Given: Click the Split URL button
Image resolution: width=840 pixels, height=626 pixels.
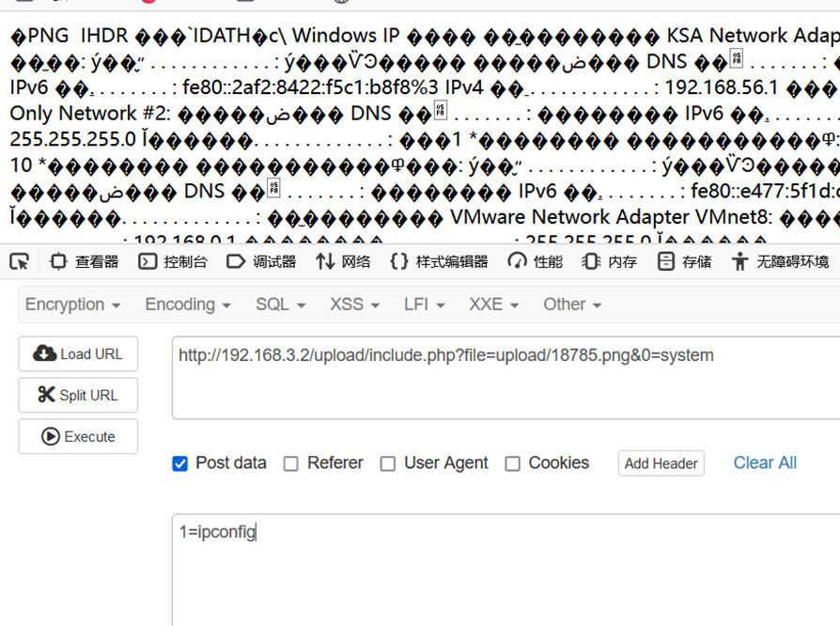Looking at the screenshot, I should 78,395.
